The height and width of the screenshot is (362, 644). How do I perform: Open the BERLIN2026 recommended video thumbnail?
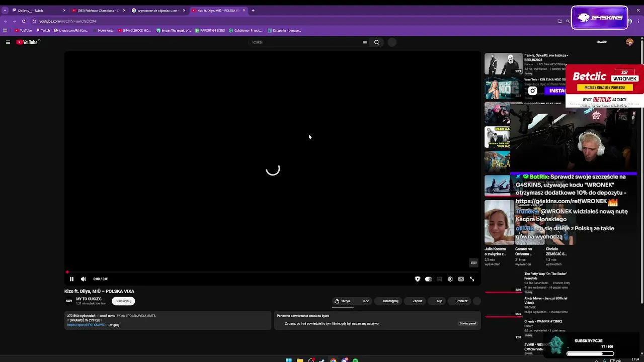click(504, 64)
